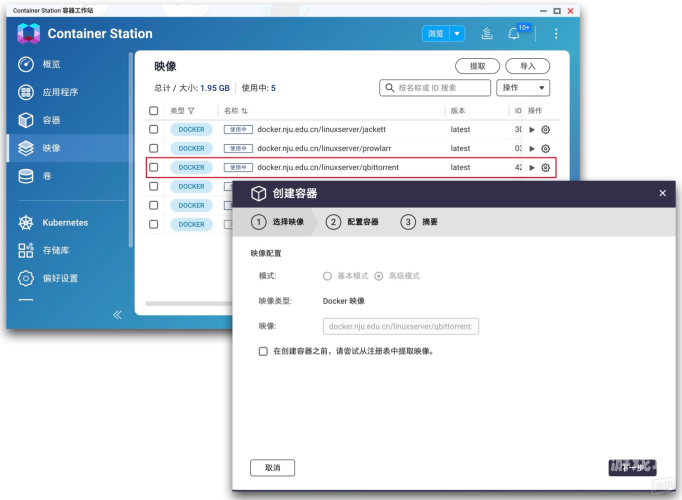This screenshot has width=682, height=500.
Task: Click the 下一步 next button
Action: 632,468
